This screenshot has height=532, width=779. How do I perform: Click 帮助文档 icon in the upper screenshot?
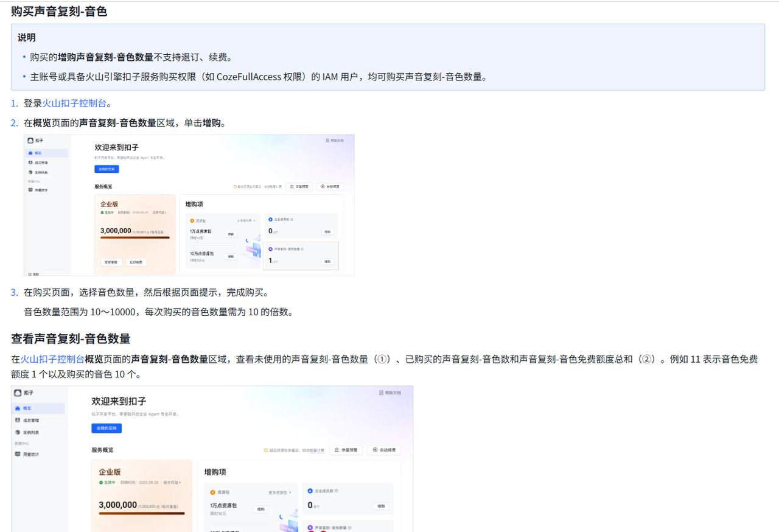[327, 140]
